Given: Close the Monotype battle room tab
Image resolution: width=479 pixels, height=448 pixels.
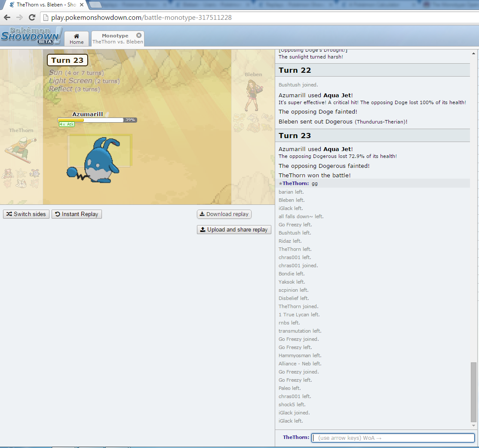Looking at the screenshot, I should [x=139, y=35].
